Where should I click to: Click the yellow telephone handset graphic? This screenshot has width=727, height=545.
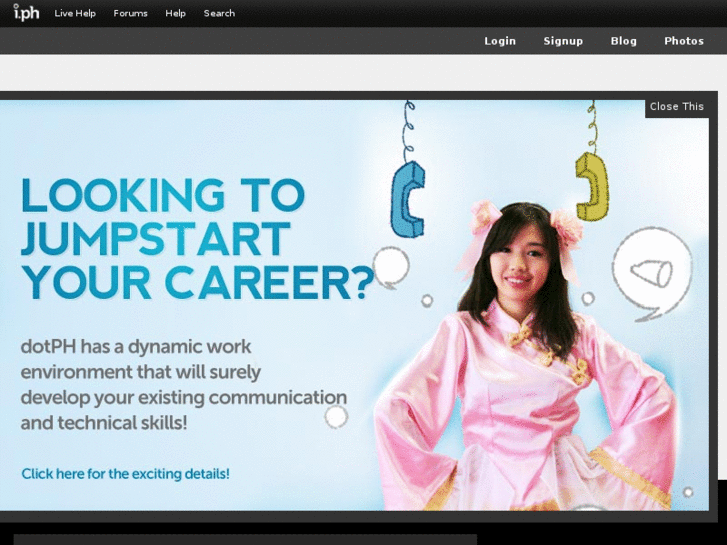tap(592, 186)
